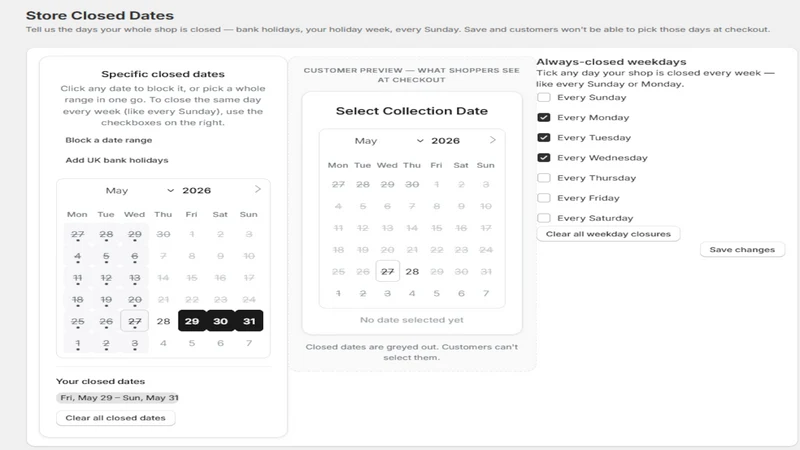Click Clear all weekday closures button
The image size is (800, 450).
coord(608,234)
